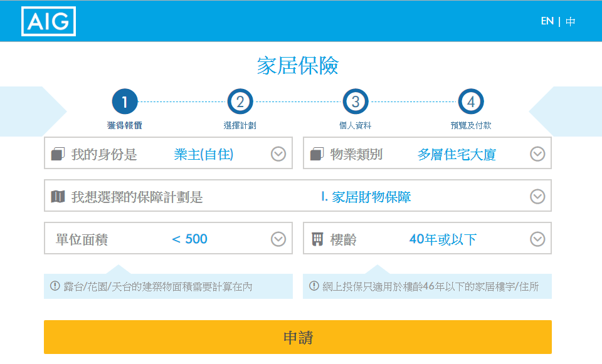Expand the 我的身份是 dropdown
602x364 pixels.
[278, 152]
